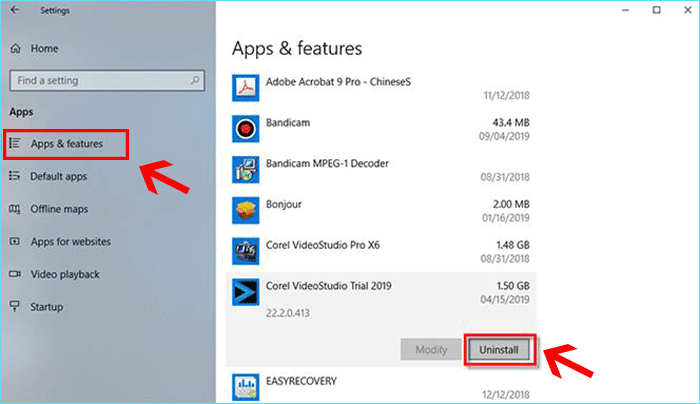
Task: Minimize the Settings window
Action: (x=625, y=10)
